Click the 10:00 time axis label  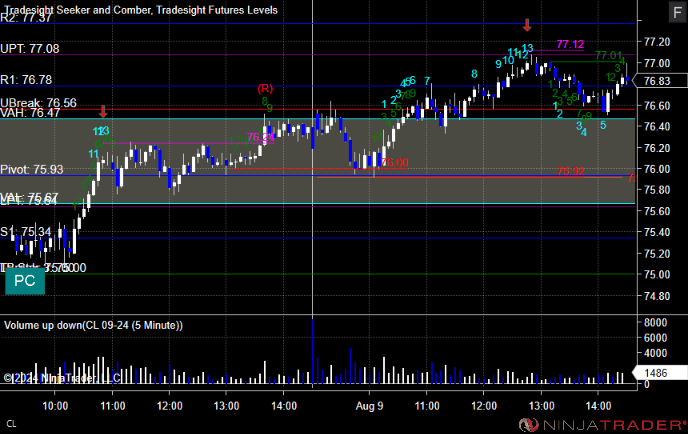[55, 406]
